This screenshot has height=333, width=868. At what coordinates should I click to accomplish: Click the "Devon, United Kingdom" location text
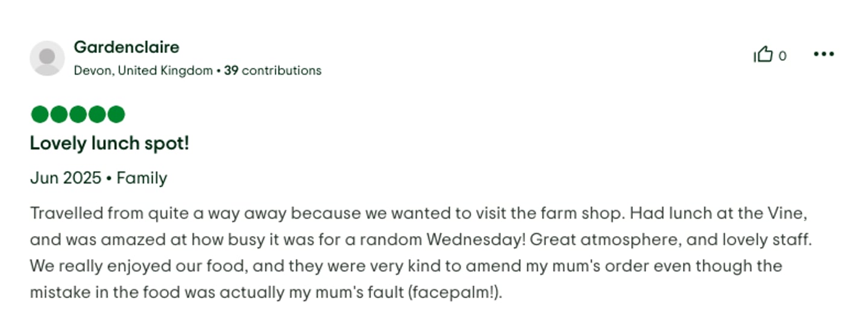click(143, 70)
